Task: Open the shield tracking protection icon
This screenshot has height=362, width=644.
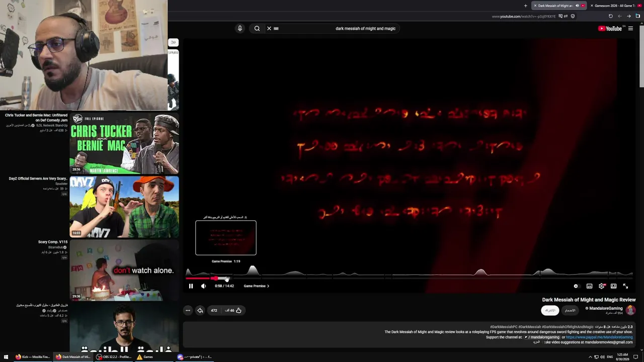Action: pyautogui.click(x=573, y=16)
